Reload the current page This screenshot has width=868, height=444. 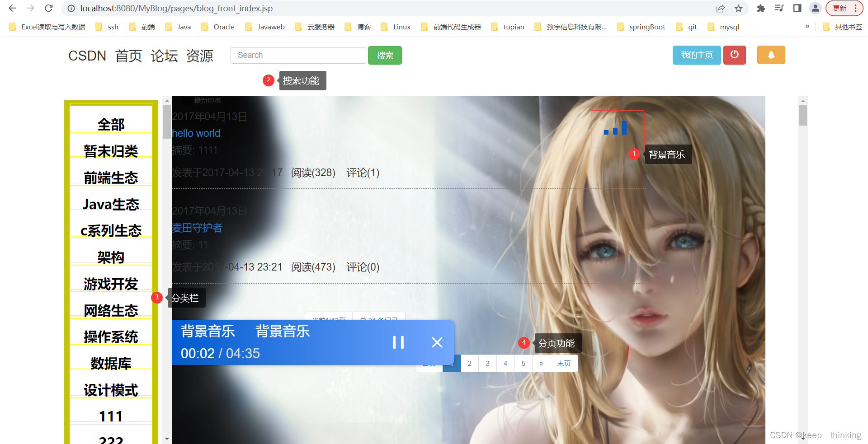(49, 8)
